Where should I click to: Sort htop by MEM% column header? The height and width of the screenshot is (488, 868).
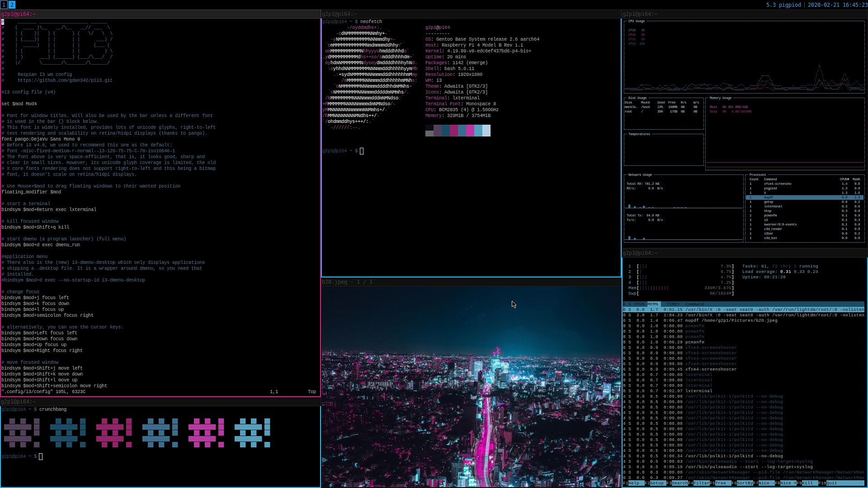pos(653,304)
